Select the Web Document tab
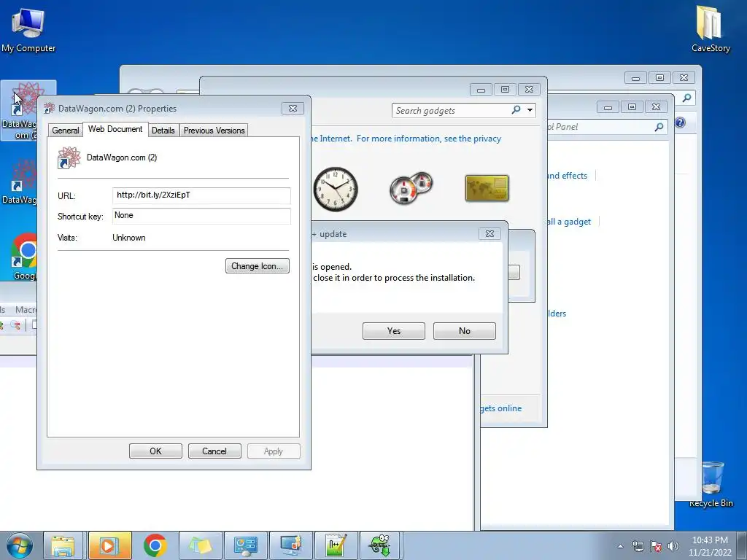Screen dimensions: 747x560 (x=115, y=130)
